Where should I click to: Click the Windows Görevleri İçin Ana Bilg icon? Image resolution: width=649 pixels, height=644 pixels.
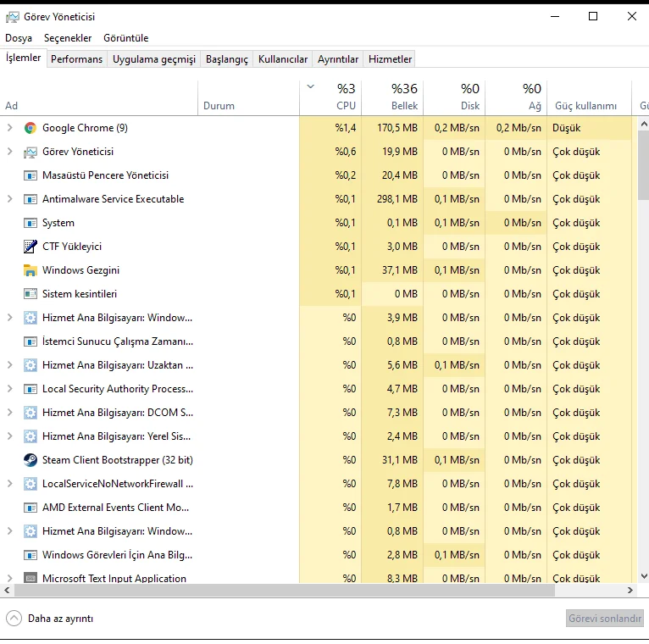tap(31, 555)
